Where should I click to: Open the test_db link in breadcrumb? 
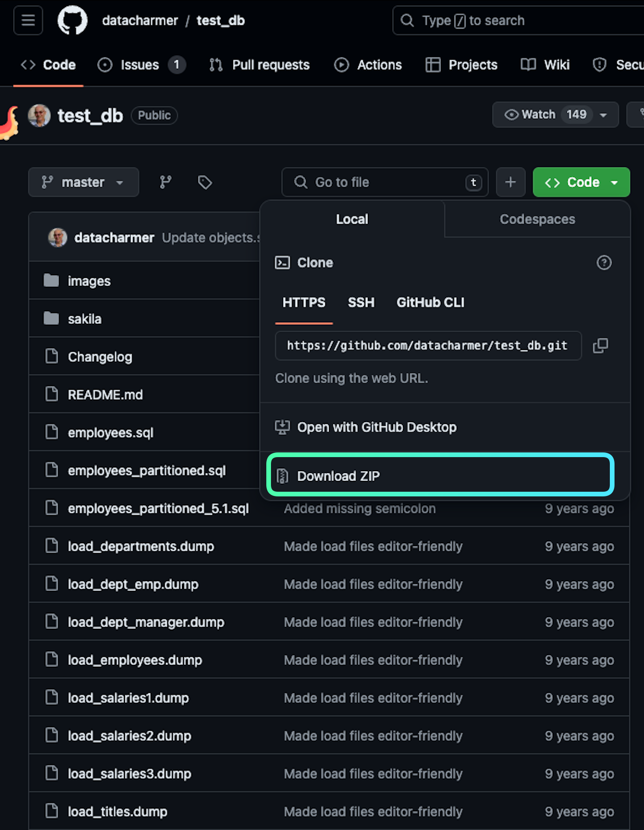click(220, 21)
